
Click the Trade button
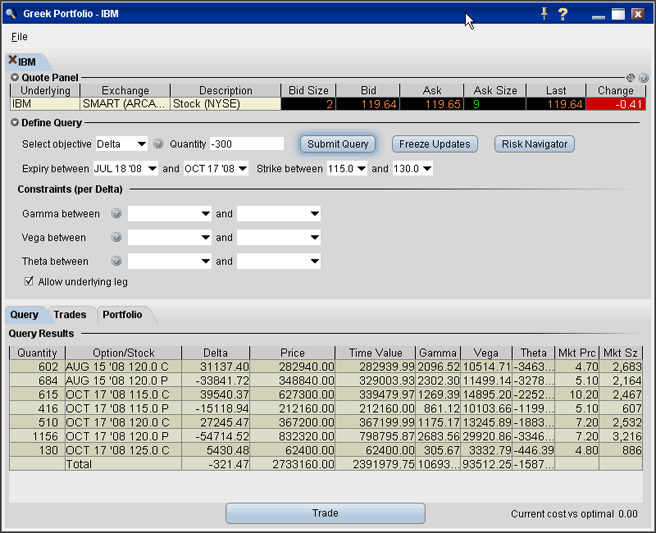click(325, 513)
